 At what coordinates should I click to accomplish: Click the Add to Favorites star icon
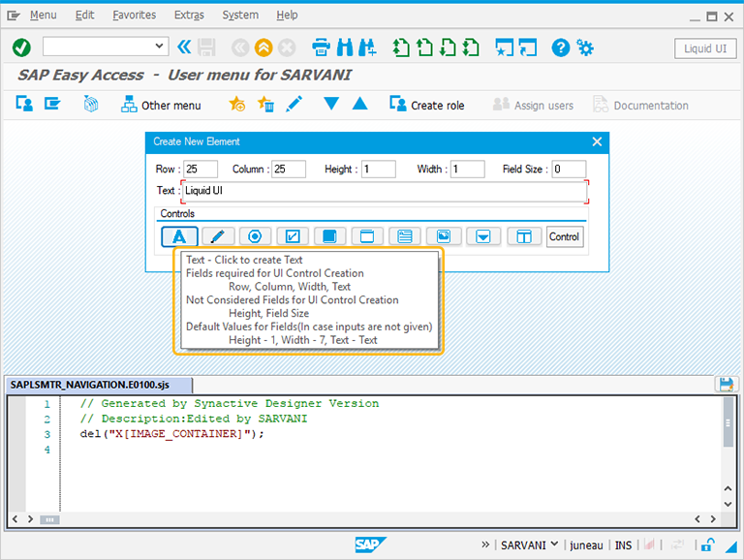[x=236, y=104]
